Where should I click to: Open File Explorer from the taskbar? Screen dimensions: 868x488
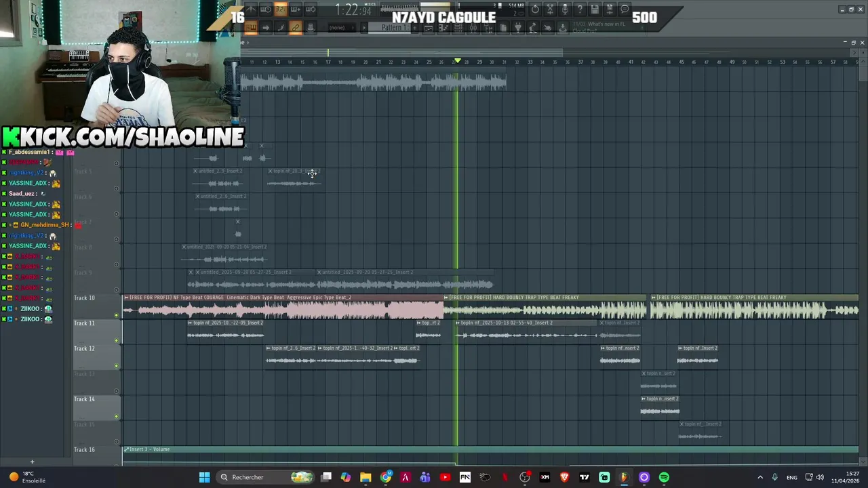click(366, 477)
